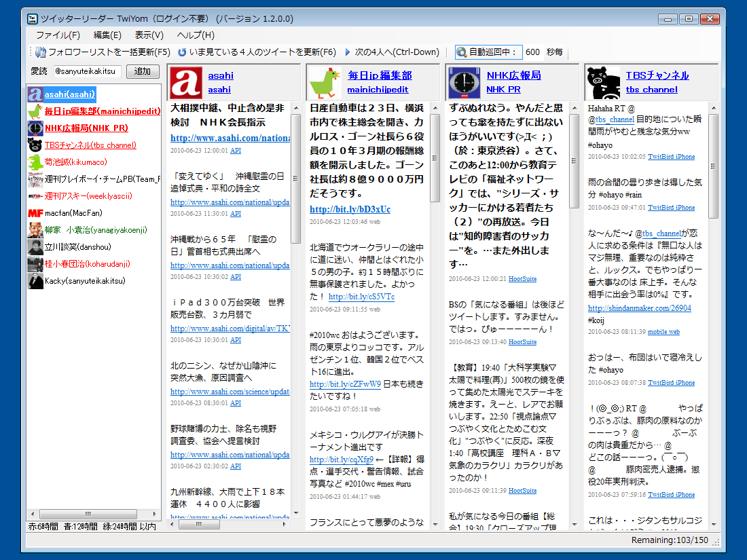This screenshot has width=747, height=560.
Task: Click the 愛読 username input field
Action: click(x=87, y=71)
